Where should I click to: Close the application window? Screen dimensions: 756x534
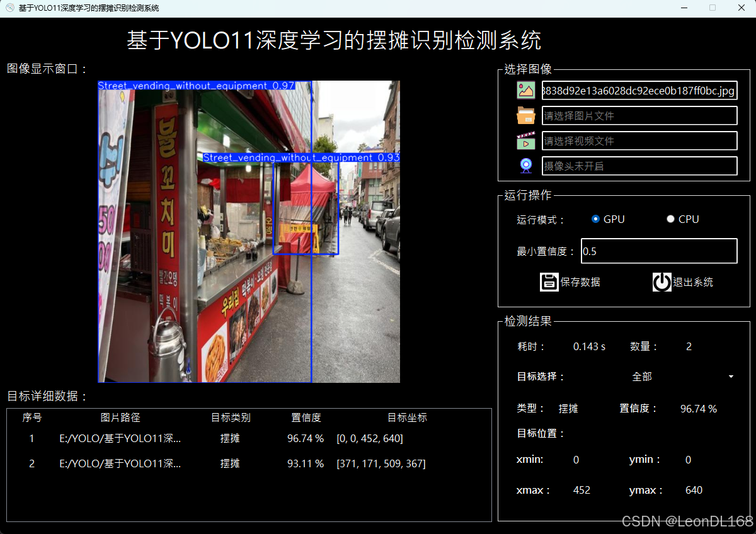click(742, 8)
